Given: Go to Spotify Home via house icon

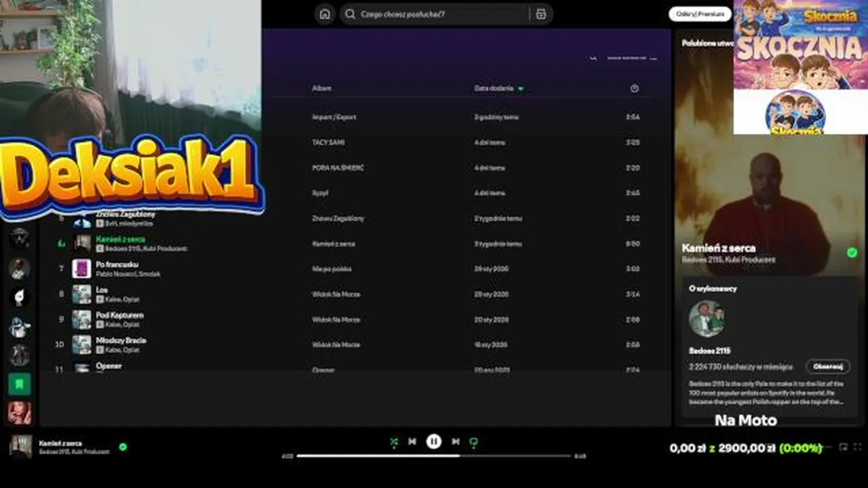Looking at the screenshot, I should tap(325, 14).
